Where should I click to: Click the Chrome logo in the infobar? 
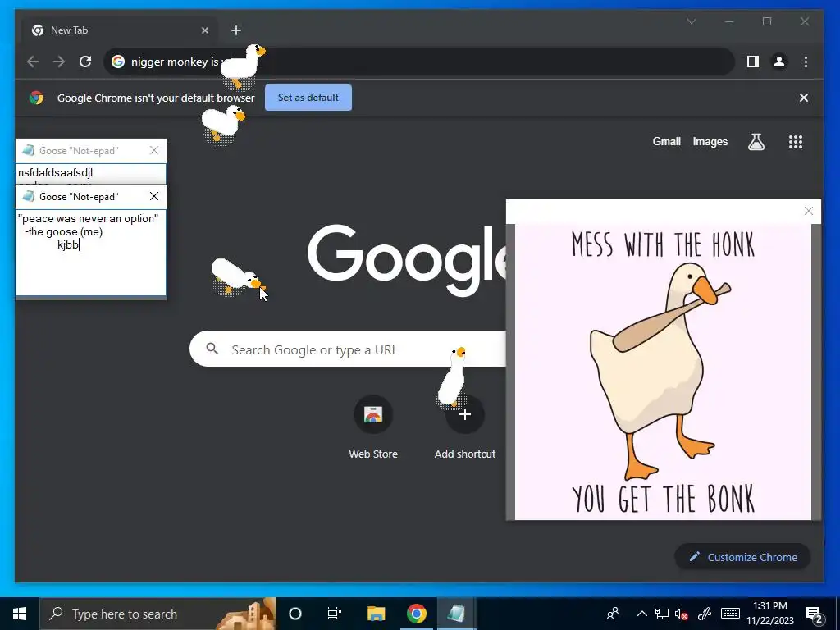(36, 98)
